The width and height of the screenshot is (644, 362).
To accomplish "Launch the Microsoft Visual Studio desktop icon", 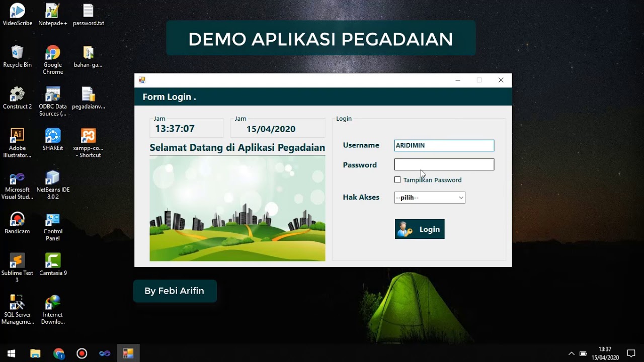I will pyautogui.click(x=17, y=186).
